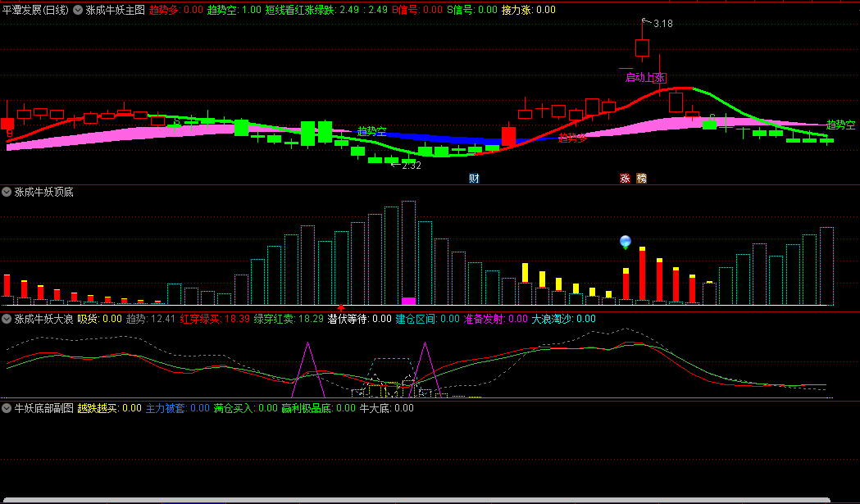Viewport: 860px width, 504px height.
Task: Click the red 趋势多 label on trend line
Action: 572,138
